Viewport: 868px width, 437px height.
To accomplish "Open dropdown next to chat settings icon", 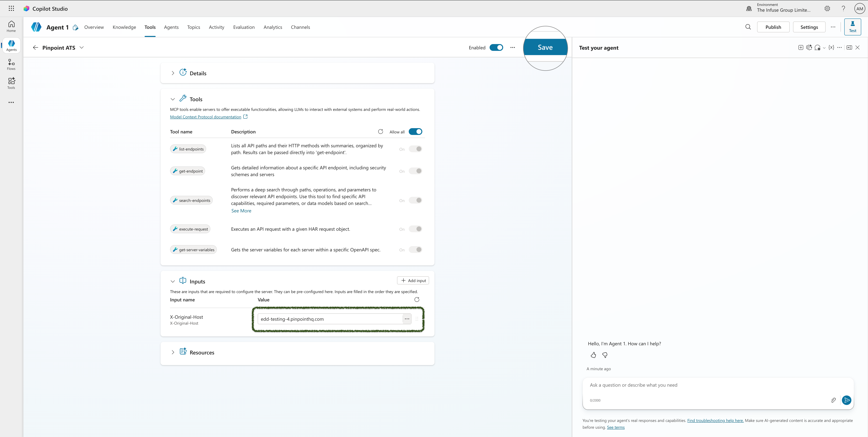I will (x=824, y=48).
